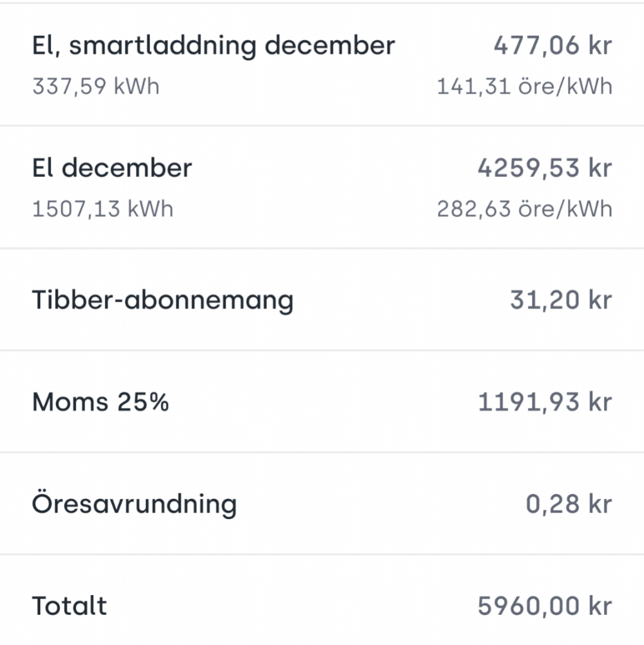
Task: Tap the 31,20 kr subscription fee
Action: (561, 299)
